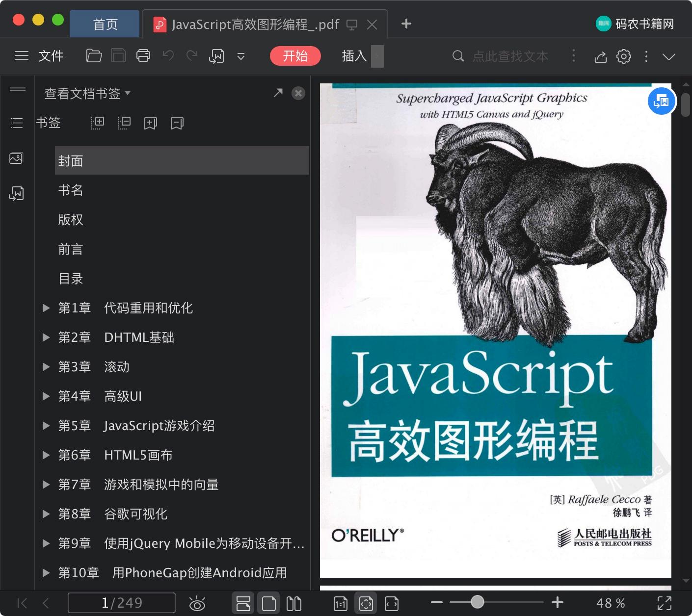The width and height of the screenshot is (692, 616).
Task: Click the zoom out minus button
Action: (437, 602)
